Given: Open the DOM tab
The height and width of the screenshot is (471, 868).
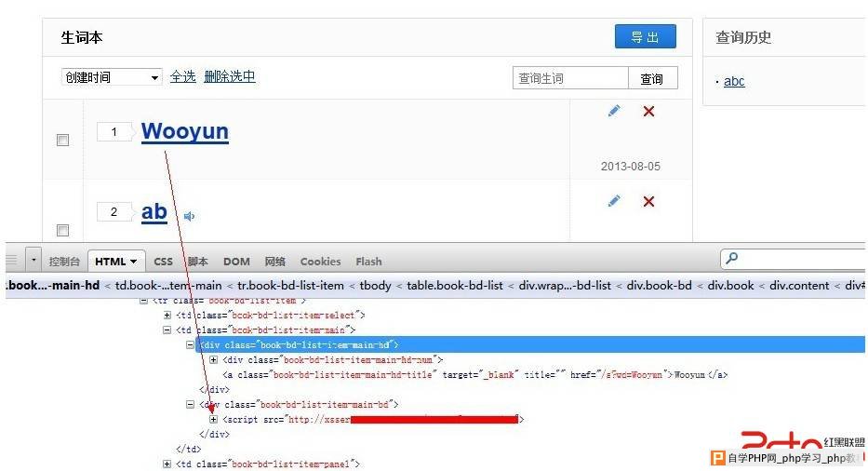Looking at the screenshot, I should point(236,262).
